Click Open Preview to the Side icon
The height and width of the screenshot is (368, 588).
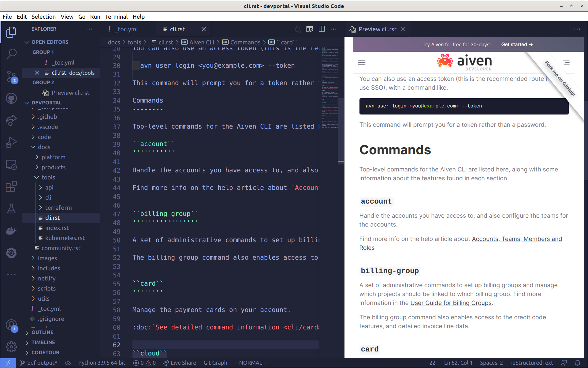[x=310, y=29]
